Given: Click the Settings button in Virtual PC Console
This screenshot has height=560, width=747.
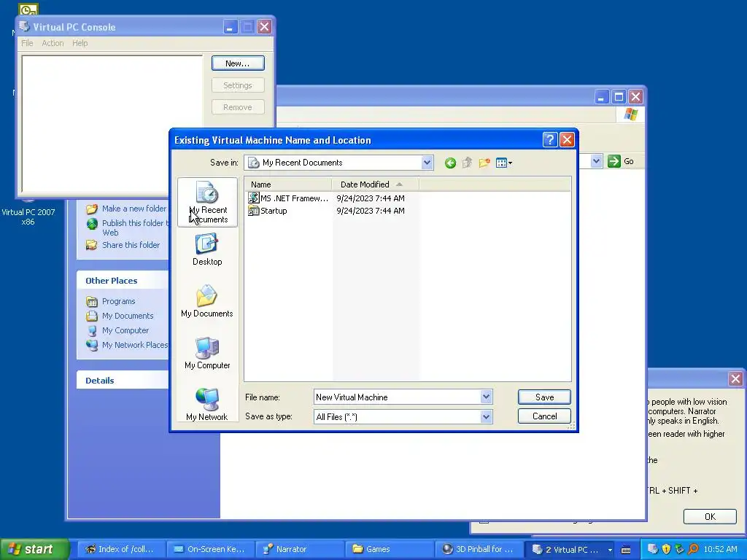Looking at the screenshot, I should [x=238, y=85].
